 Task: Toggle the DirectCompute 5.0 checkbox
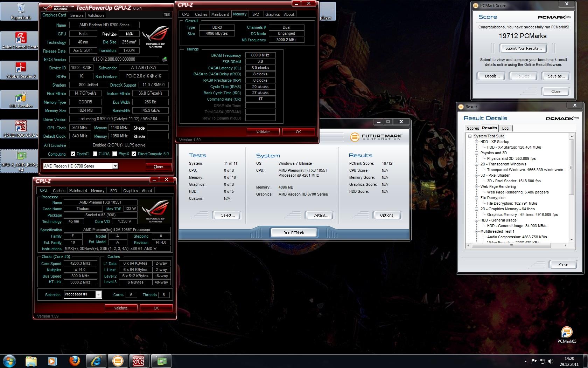pyautogui.click(x=134, y=154)
